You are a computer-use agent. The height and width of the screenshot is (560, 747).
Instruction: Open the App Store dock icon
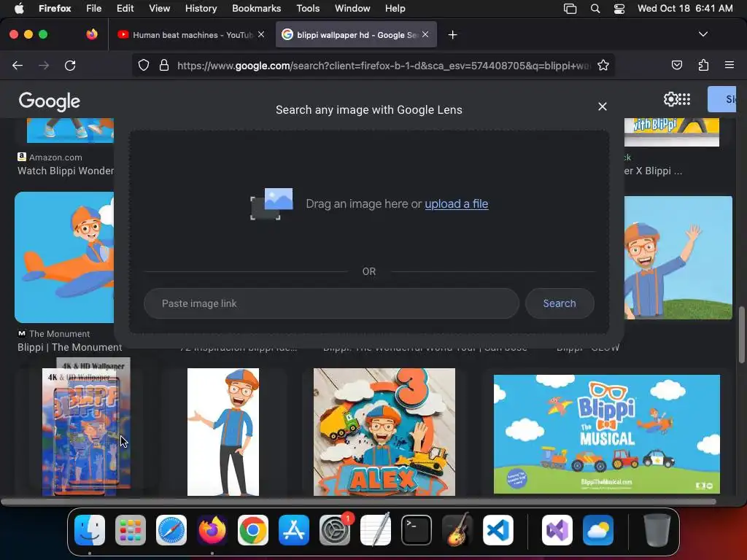click(294, 530)
